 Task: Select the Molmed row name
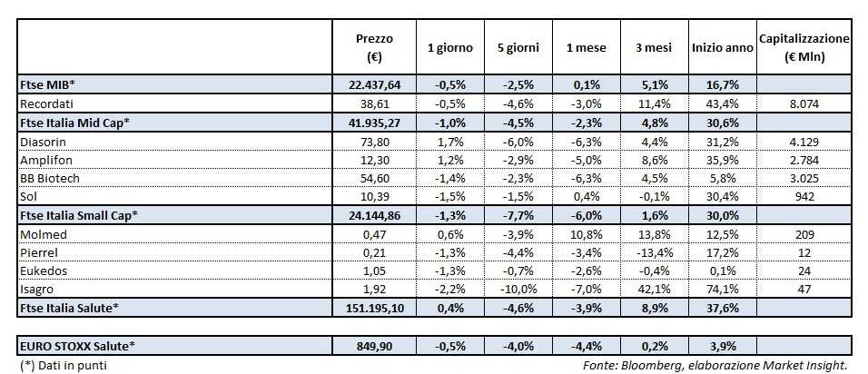[42, 234]
